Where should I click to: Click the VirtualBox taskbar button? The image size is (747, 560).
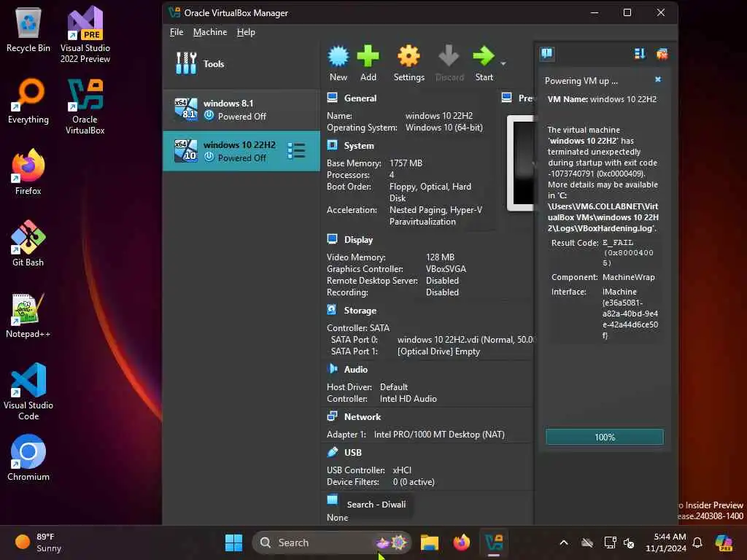(x=494, y=542)
